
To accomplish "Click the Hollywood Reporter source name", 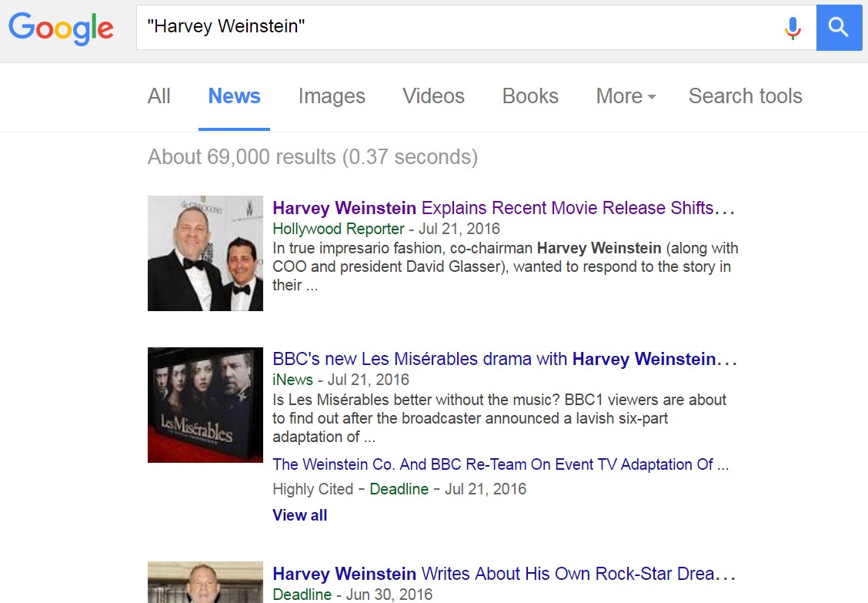I will pyautogui.click(x=339, y=229).
